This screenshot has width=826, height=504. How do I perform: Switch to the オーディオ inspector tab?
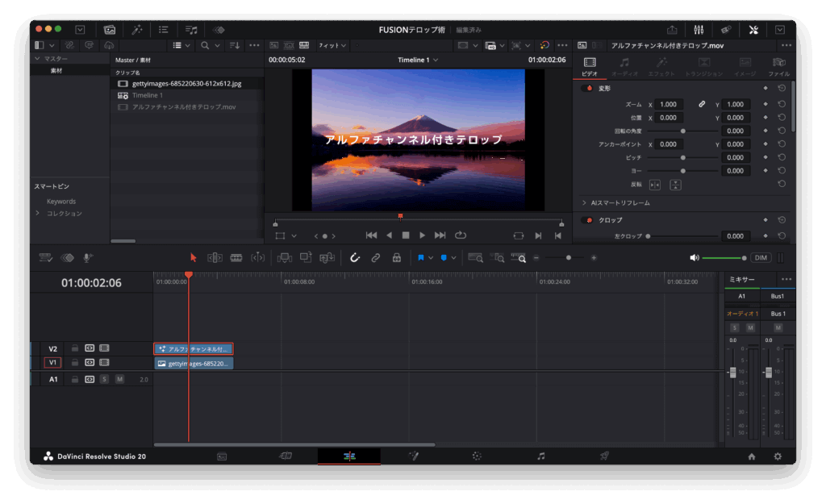(624, 66)
